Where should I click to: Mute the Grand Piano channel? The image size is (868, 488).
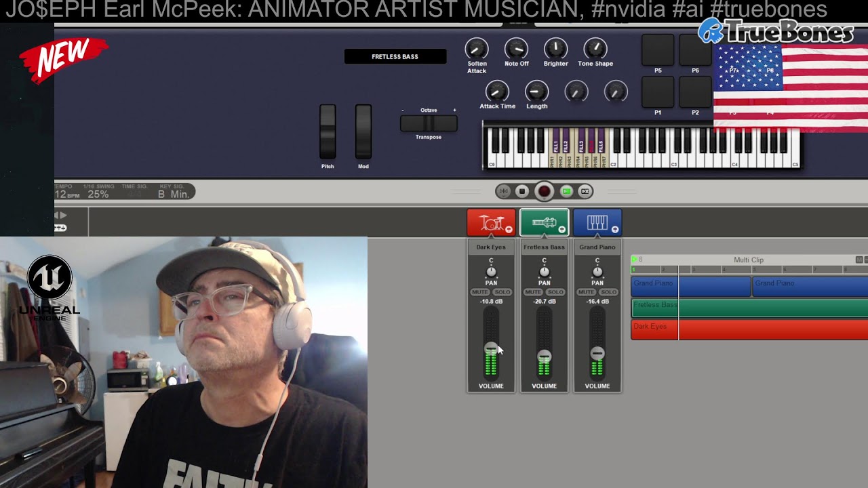586,292
